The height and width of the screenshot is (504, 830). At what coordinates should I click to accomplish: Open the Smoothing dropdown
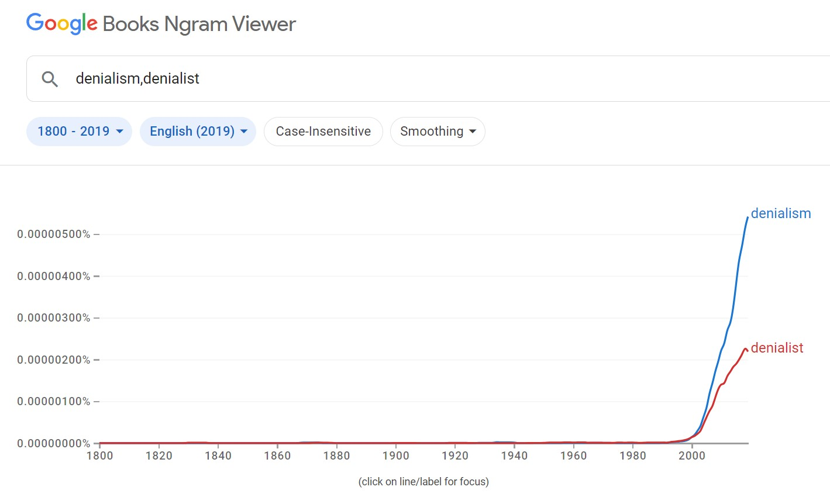(438, 132)
